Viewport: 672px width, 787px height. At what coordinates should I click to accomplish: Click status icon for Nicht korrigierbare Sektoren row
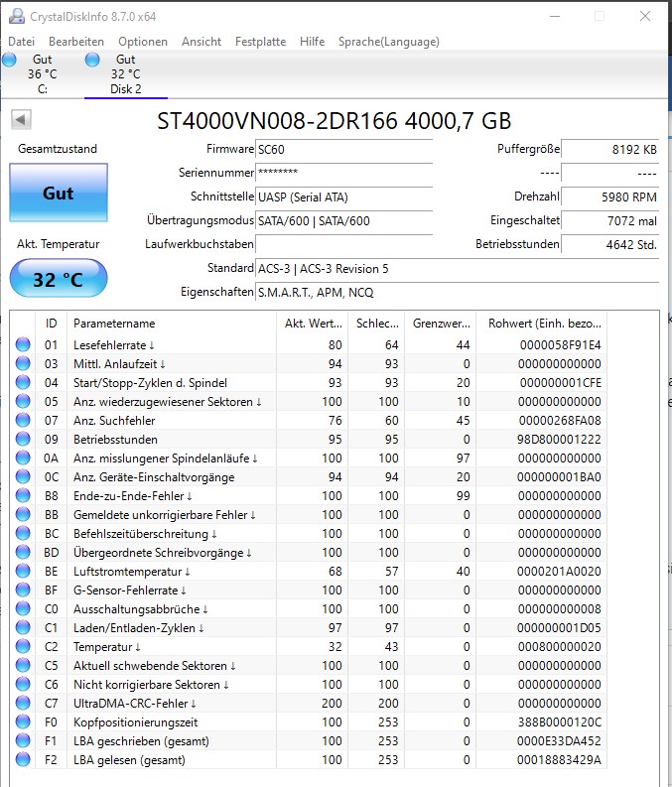click(x=23, y=684)
